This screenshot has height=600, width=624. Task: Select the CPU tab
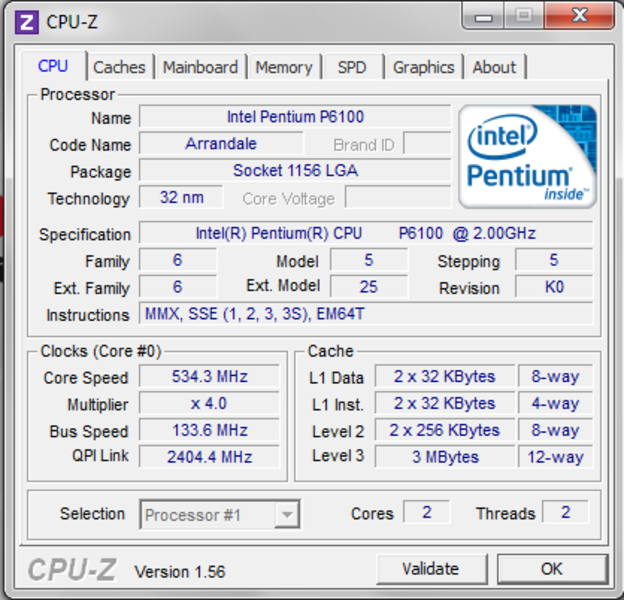(x=53, y=66)
